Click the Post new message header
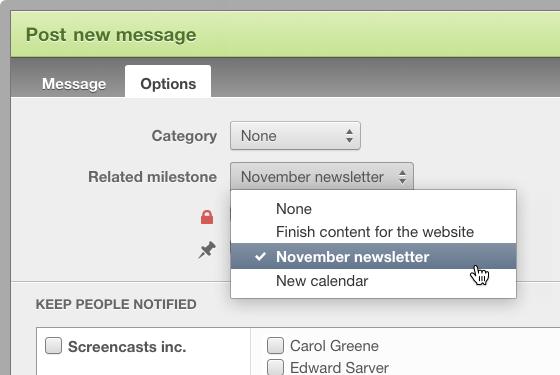The height and width of the screenshot is (375, 560). point(111,35)
